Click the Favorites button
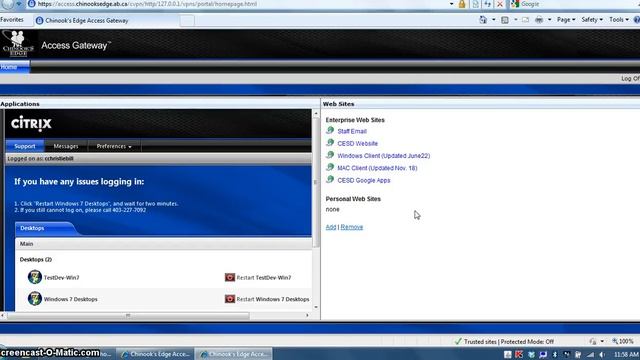The height and width of the screenshot is (360, 640). pos(12,20)
